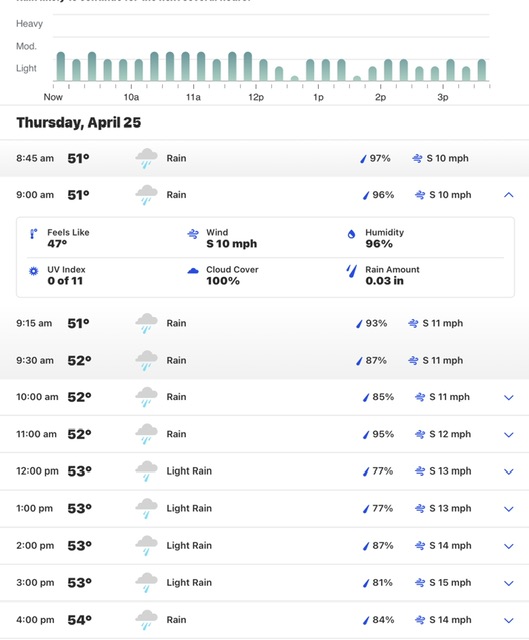Click the rain cloud icon at 4:00 pm
Image resolution: width=529 pixels, height=640 pixels.
tap(146, 620)
